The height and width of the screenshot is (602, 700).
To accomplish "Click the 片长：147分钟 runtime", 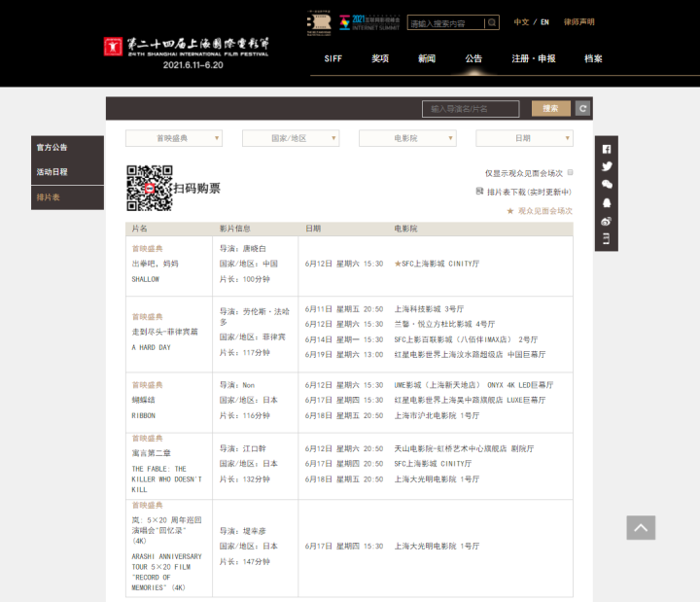I will coord(244,562).
